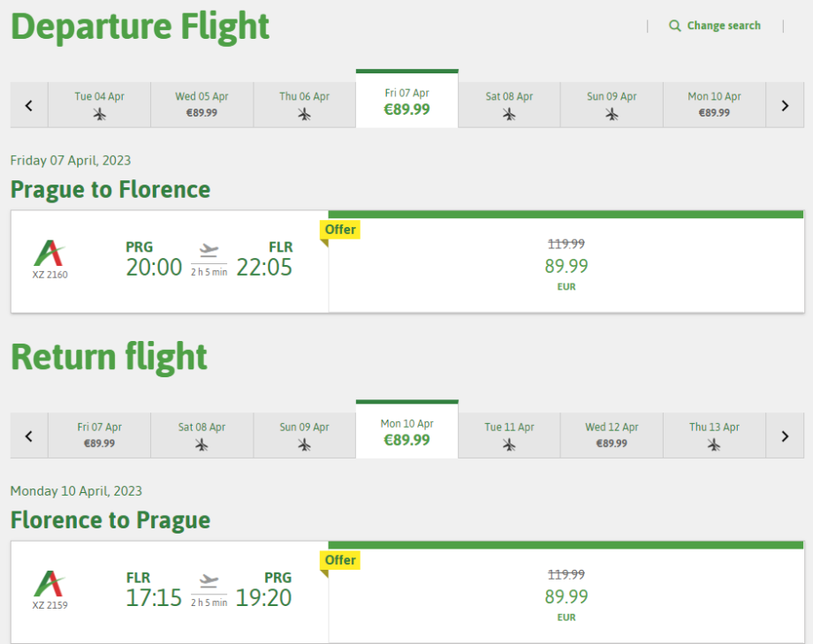
Task: Select Thu 13 Apr return date tab
Action: tap(714, 436)
